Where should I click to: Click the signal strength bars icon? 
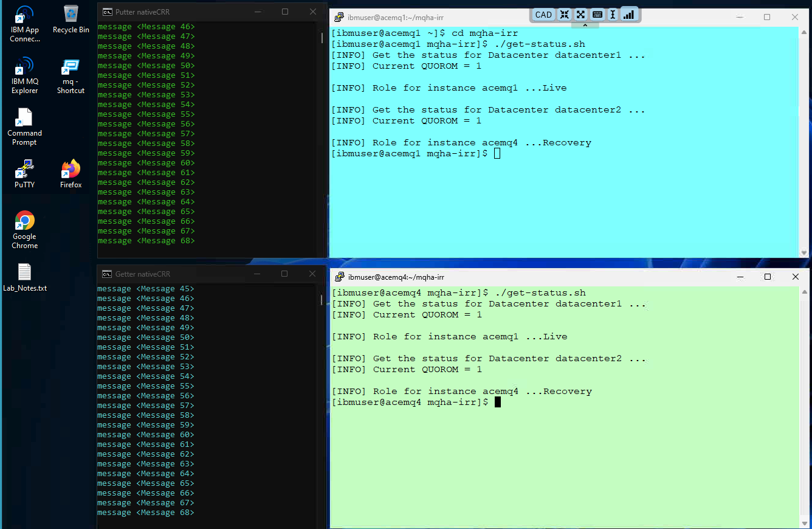pyautogui.click(x=629, y=15)
